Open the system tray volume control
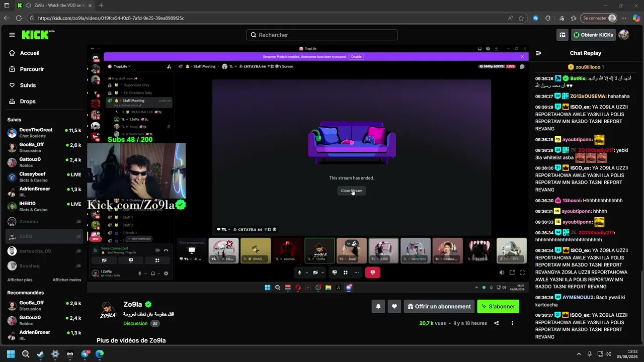644x362 pixels. coord(608,354)
